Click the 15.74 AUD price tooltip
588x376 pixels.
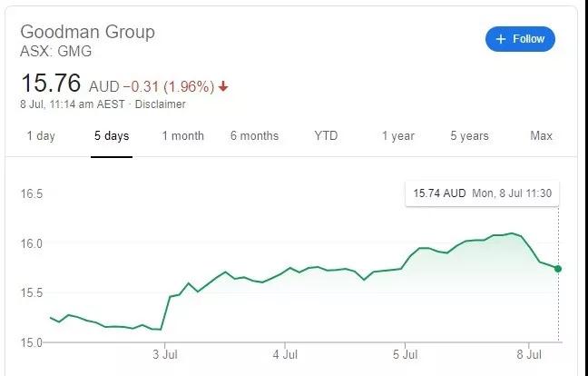click(x=483, y=193)
